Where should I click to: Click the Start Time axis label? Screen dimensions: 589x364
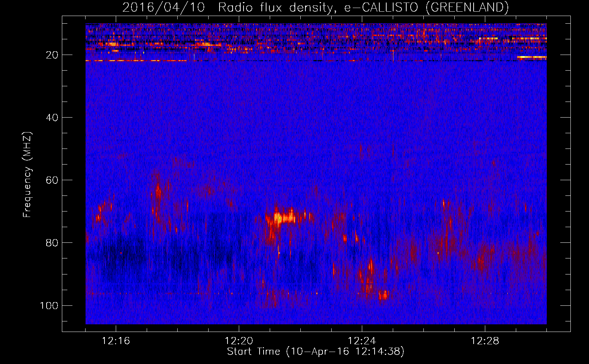pyautogui.click(x=316, y=352)
